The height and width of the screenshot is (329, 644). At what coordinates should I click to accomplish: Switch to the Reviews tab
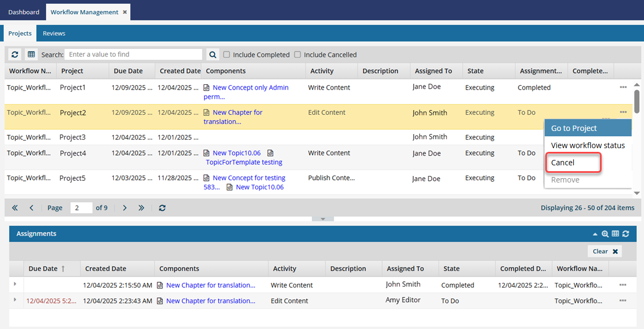[x=54, y=33]
